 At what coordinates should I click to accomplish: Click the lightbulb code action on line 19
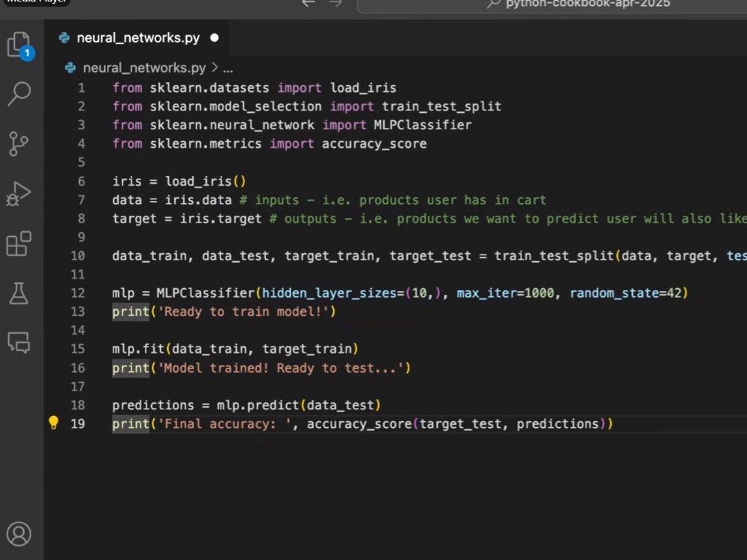(x=54, y=423)
